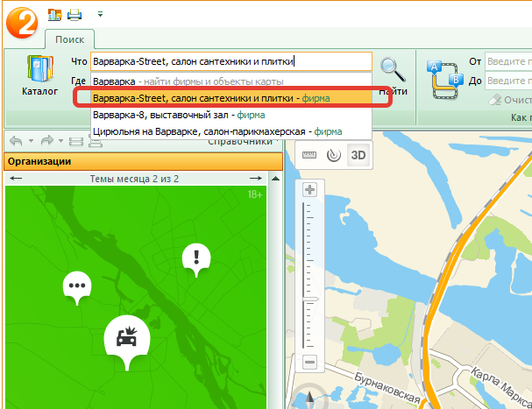
Task: Choose Цирюльня на Варварке suggestion
Action: (x=231, y=131)
